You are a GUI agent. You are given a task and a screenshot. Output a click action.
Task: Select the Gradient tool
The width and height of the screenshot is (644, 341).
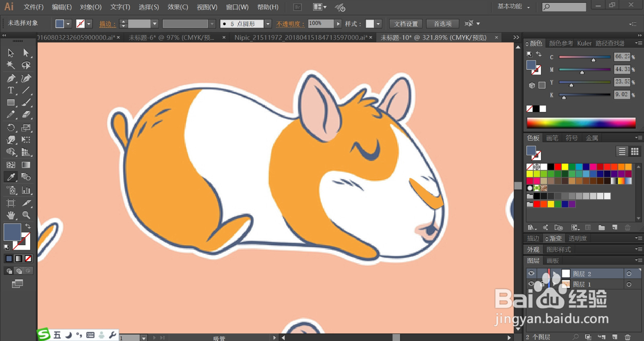[x=26, y=165]
